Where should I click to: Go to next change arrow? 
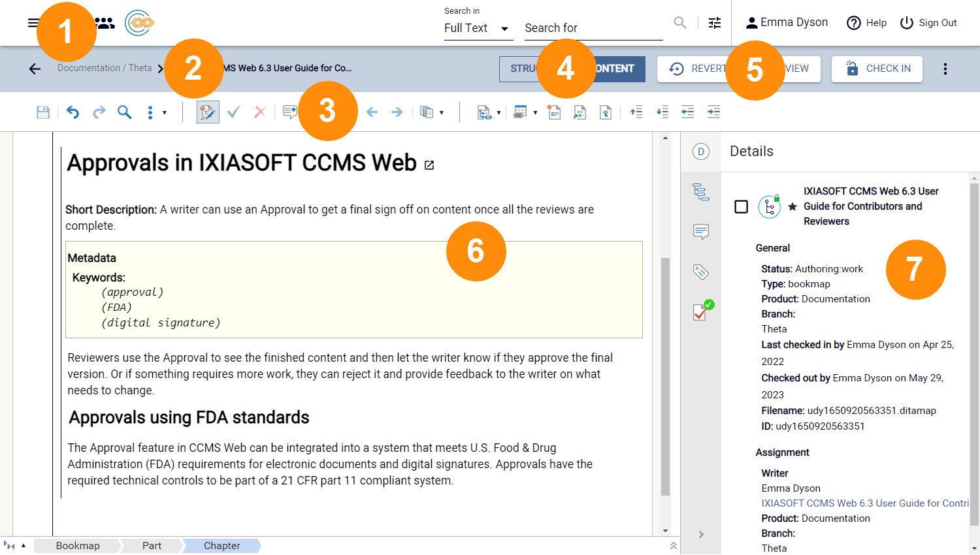[x=397, y=112]
